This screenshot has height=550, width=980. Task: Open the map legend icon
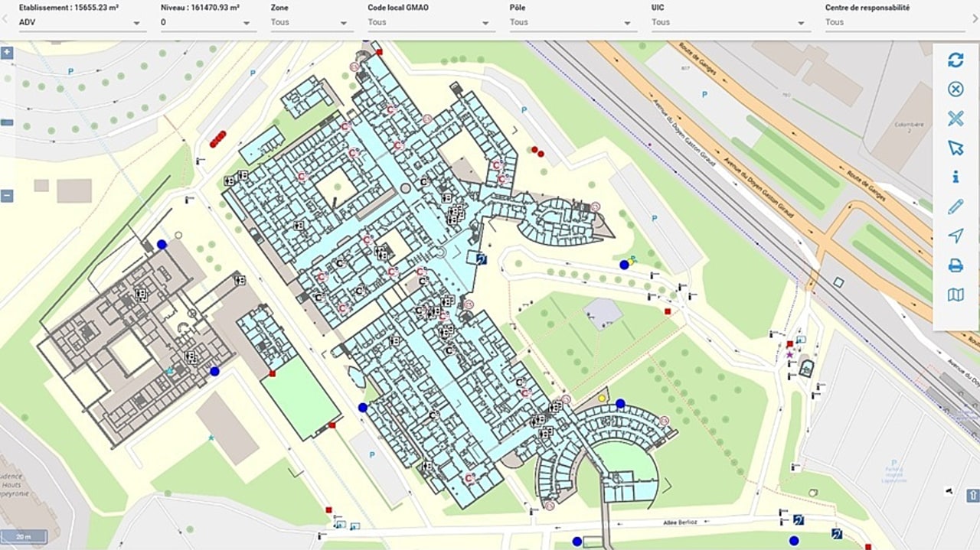coord(955,295)
